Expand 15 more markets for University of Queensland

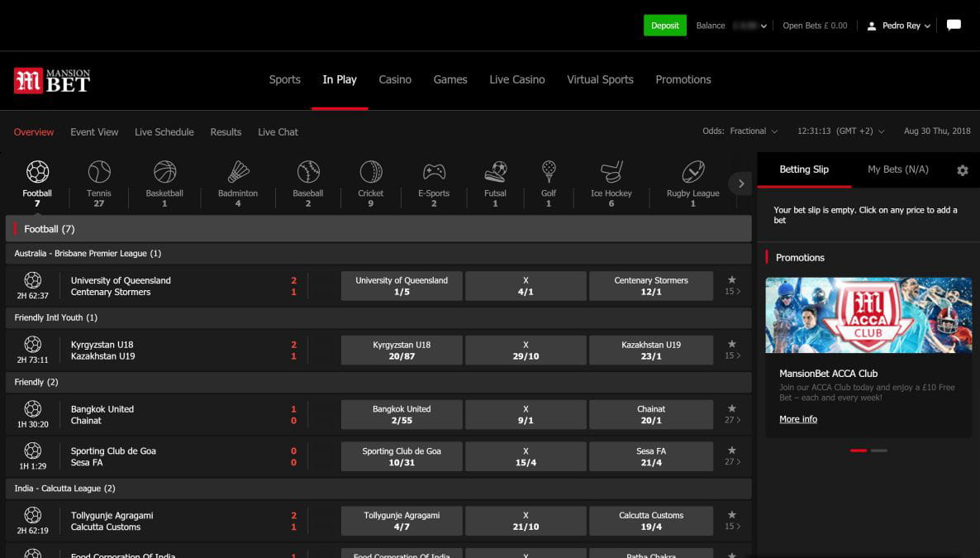pyautogui.click(x=732, y=292)
